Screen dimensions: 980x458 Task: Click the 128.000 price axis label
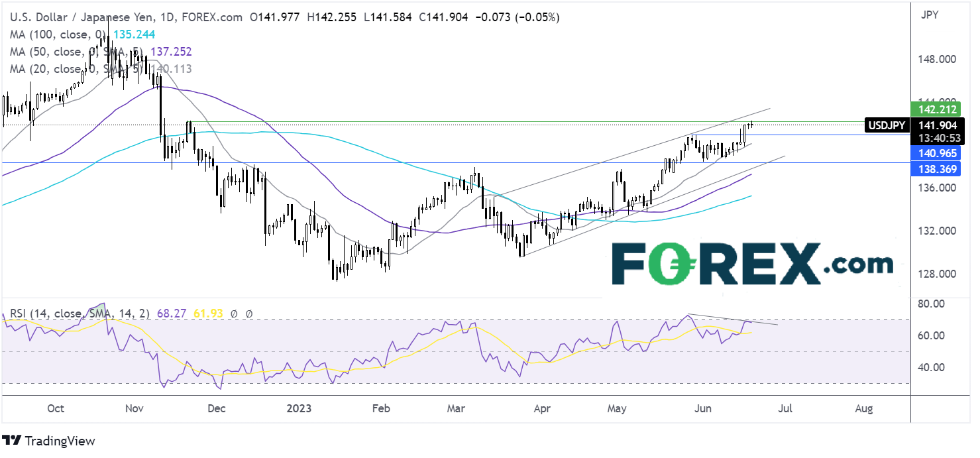(936, 274)
